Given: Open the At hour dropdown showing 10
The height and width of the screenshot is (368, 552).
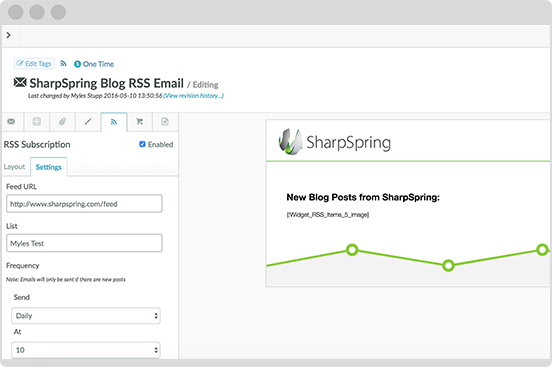Looking at the screenshot, I should point(86,350).
